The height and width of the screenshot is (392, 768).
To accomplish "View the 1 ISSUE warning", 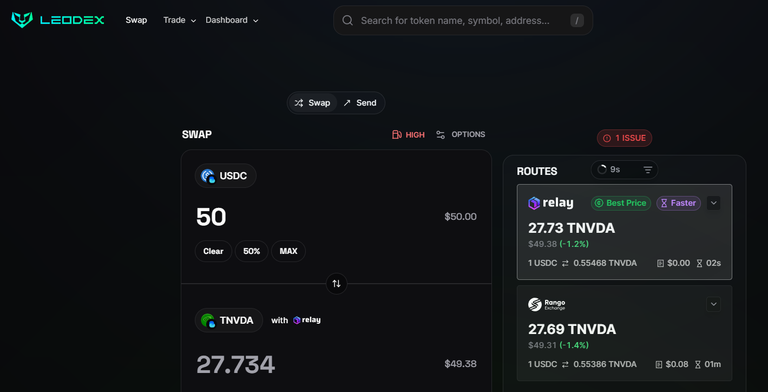I will click(624, 138).
